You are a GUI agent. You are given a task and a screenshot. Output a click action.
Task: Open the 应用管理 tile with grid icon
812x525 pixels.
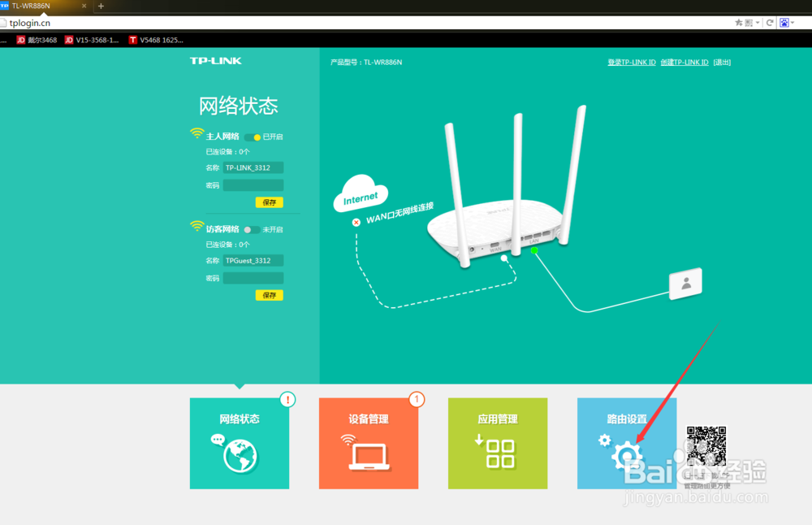point(497,443)
